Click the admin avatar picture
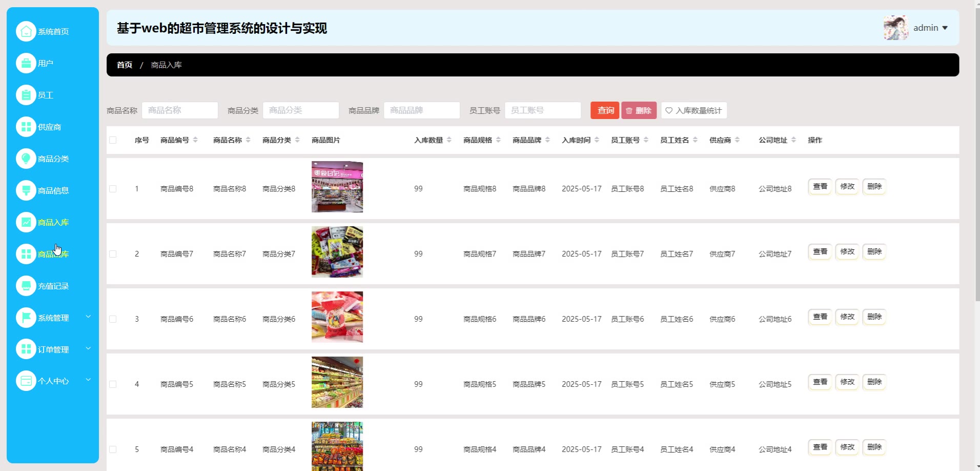Screen dimensions: 980x471 [x=895, y=28]
